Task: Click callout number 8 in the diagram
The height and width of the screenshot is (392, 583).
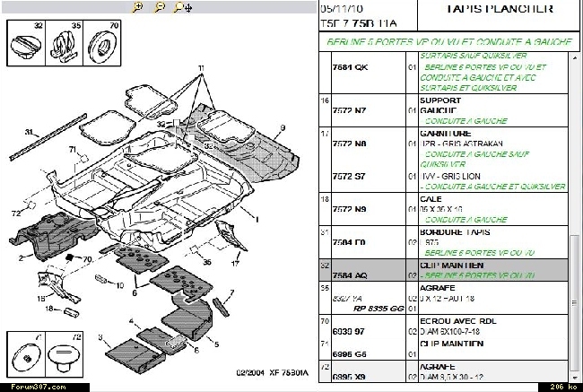Action: [196, 350]
